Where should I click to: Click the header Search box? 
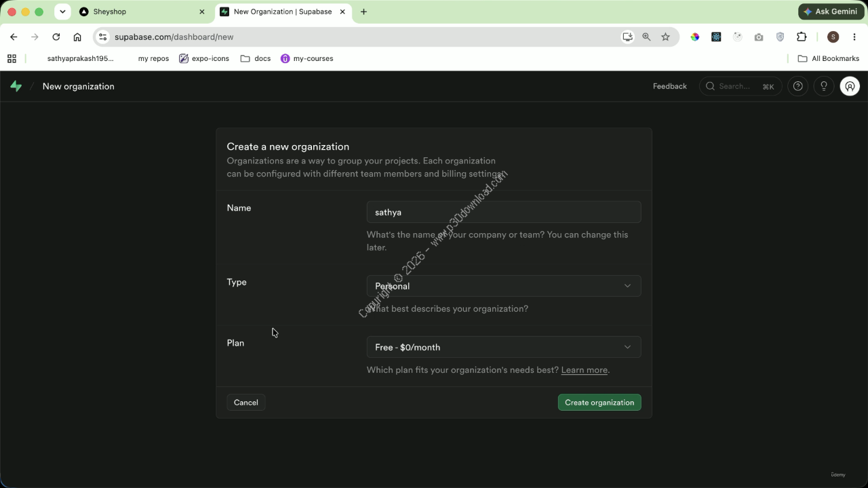pyautogui.click(x=741, y=86)
